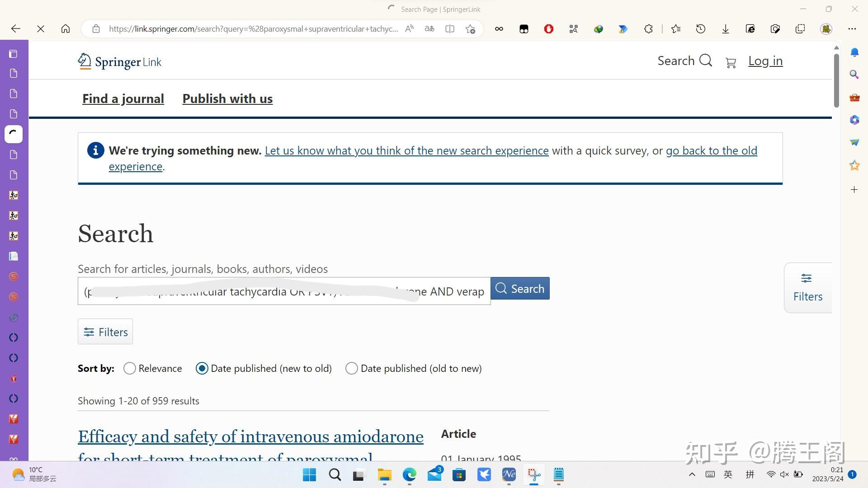Click go back to the old experience link

pos(711,150)
